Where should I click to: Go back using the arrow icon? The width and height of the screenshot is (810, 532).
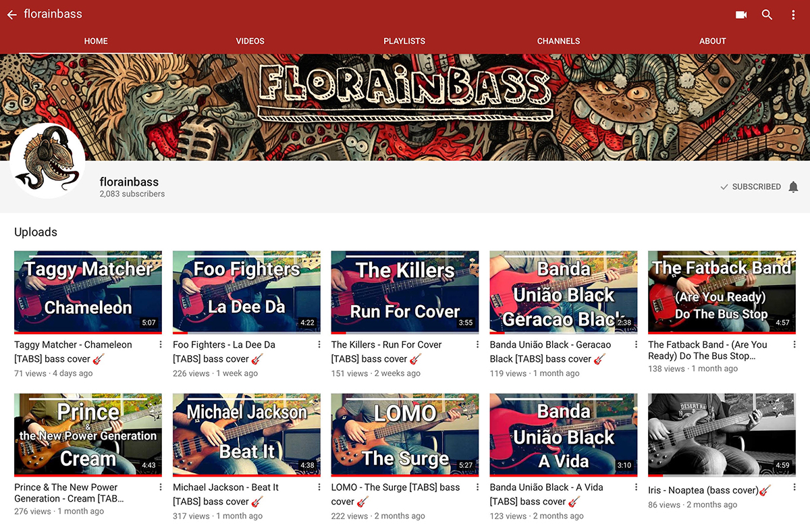point(11,14)
